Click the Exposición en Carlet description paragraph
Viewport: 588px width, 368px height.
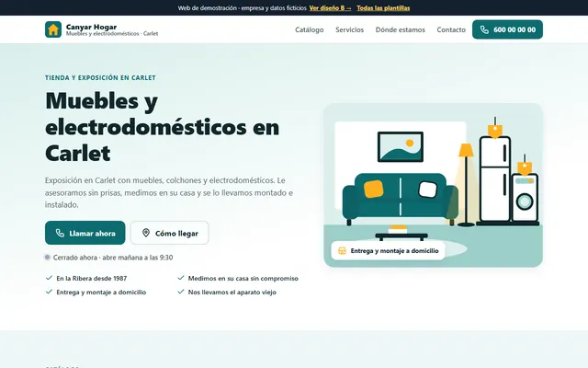169,192
